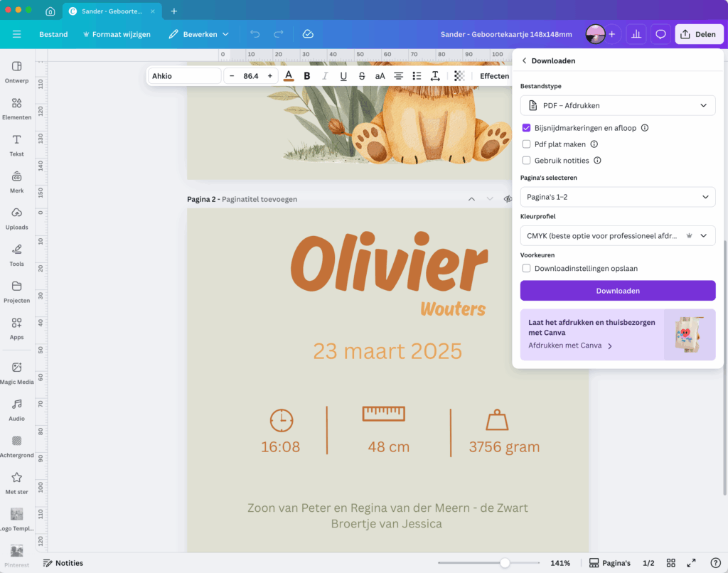
Task: Open the text color picker
Action: (x=289, y=76)
